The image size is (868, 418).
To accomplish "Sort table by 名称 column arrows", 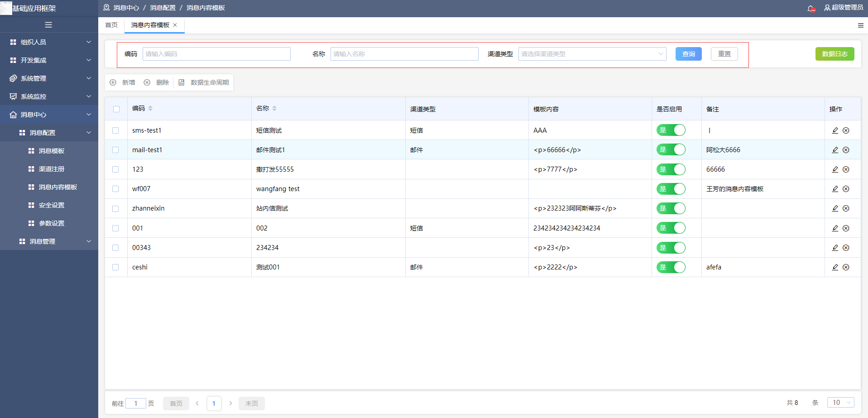I will (274, 108).
